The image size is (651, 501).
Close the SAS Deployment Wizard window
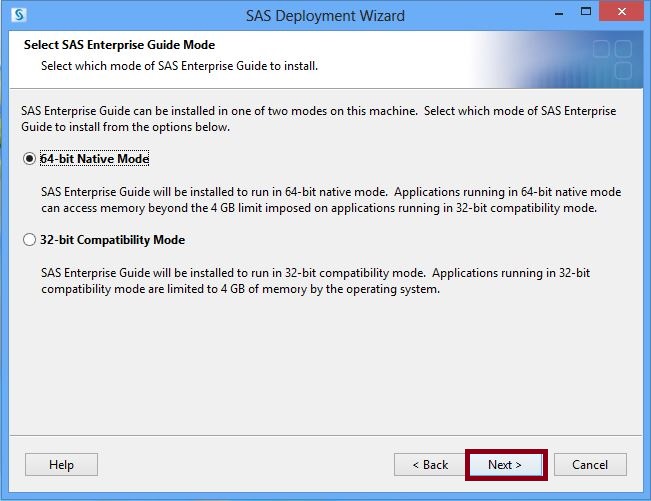pyautogui.click(x=622, y=12)
